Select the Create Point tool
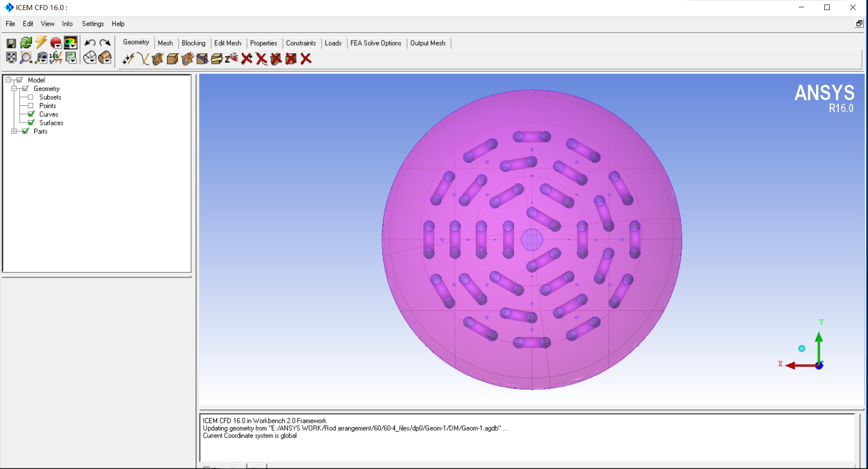 (x=128, y=59)
